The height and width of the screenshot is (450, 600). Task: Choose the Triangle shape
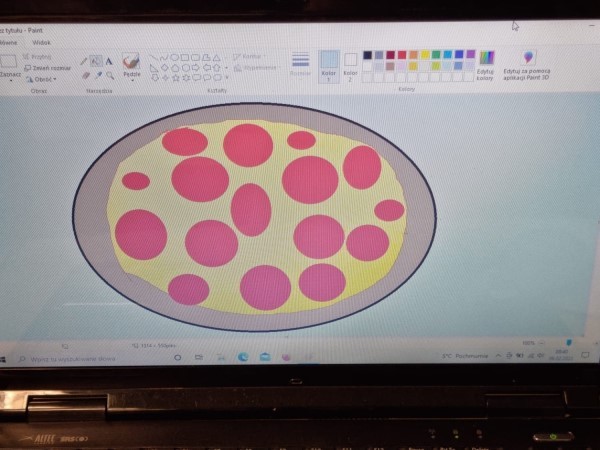217,58
